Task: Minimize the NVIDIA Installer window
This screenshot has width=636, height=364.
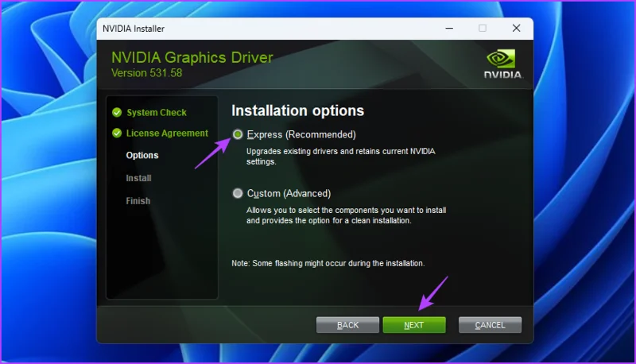Action: point(449,29)
